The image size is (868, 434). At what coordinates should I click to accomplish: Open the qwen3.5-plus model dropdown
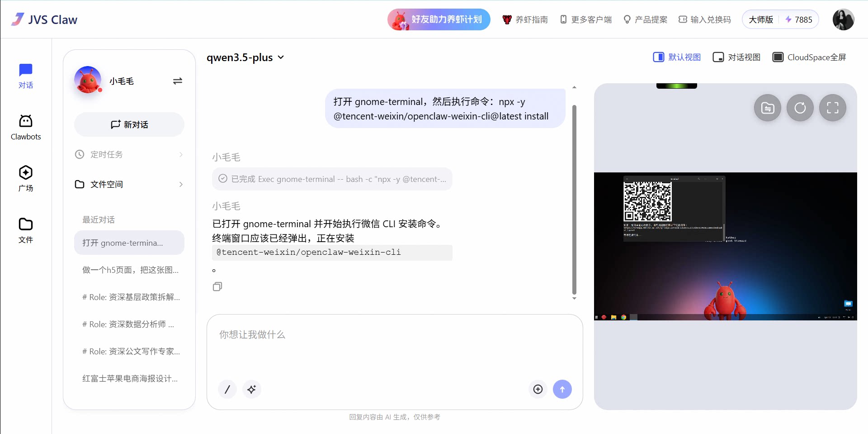tap(245, 57)
